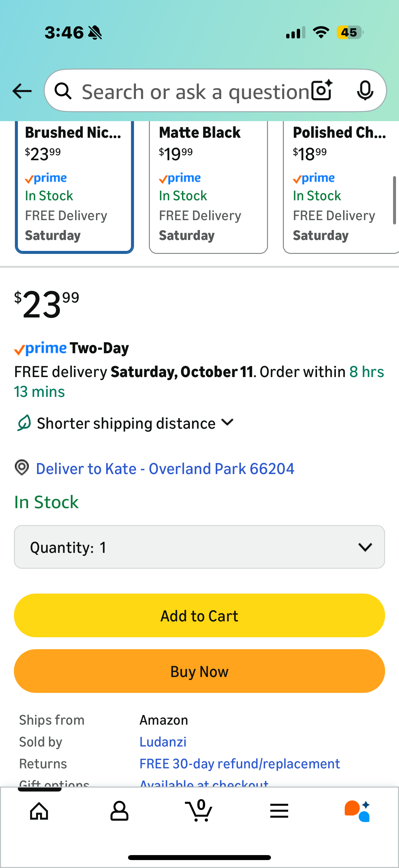Select the Matte Black color option

208,186
